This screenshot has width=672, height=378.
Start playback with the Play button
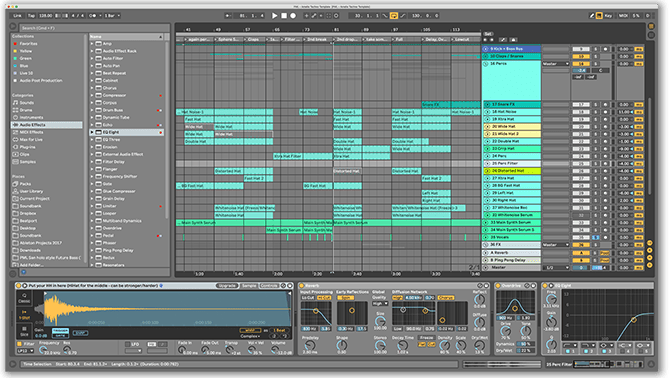pyautogui.click(x=275, y=15)
